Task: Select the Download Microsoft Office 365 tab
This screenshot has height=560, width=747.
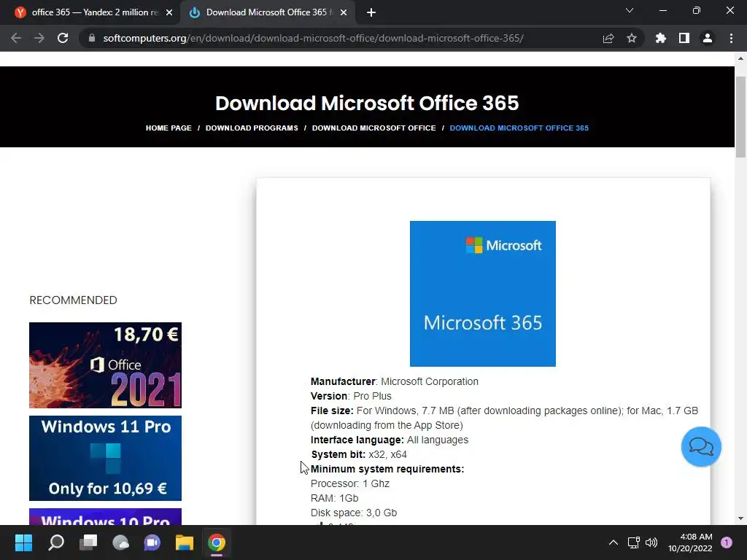Action: pyautogui.click(x=267, y=12)
